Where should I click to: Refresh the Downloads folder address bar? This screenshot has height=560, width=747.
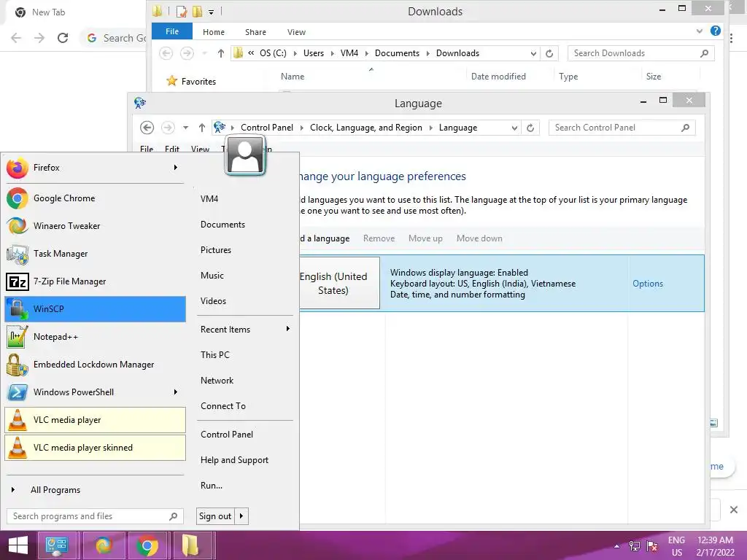pyautogui.click(x=549, y=53)
